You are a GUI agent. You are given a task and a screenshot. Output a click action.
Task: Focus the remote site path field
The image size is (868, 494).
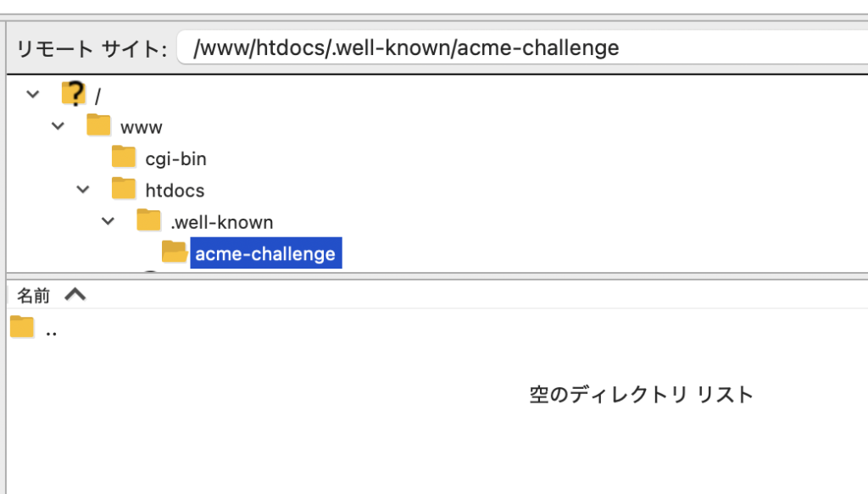(x=509, y=48)
